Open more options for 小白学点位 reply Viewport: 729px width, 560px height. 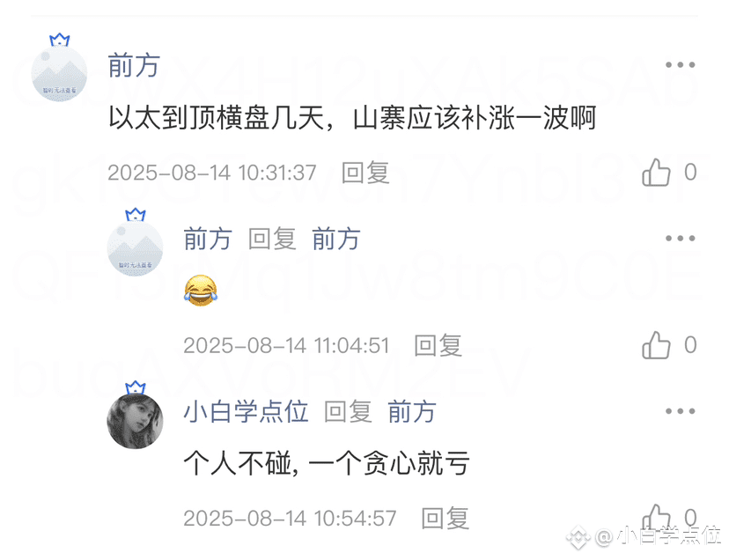pos(681,411)
